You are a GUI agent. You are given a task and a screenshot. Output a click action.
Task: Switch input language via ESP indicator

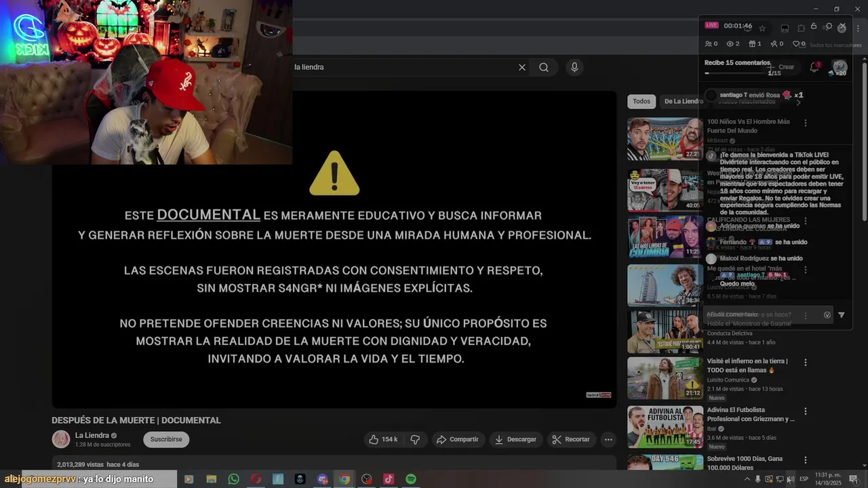805,479
